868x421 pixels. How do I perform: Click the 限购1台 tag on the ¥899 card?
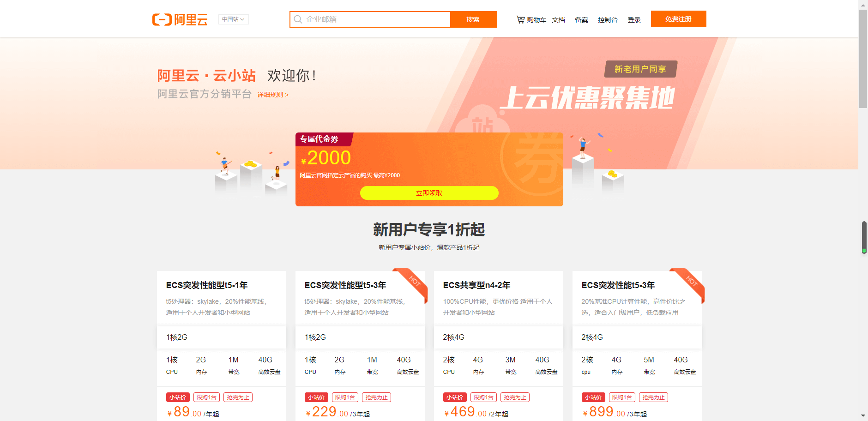click(x=622, y=397)
